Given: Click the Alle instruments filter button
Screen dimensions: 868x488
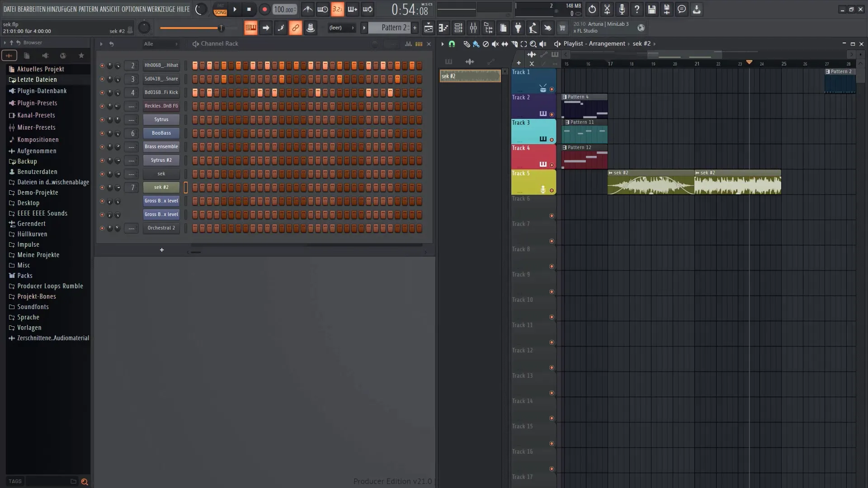Looking at the screenshot, I should (x=148, y=43).
